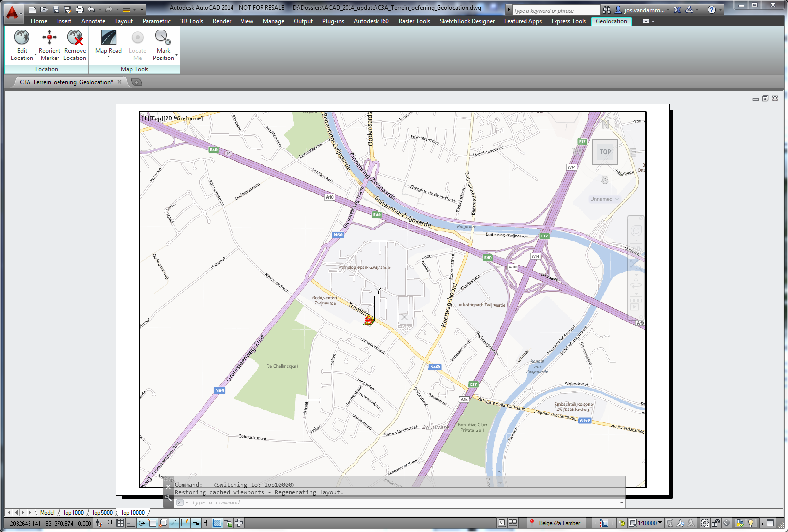The width and height of the screenshot is (788, 532).
Task: Switch to the 1op5000 layout tab
Action: point(102,512)
